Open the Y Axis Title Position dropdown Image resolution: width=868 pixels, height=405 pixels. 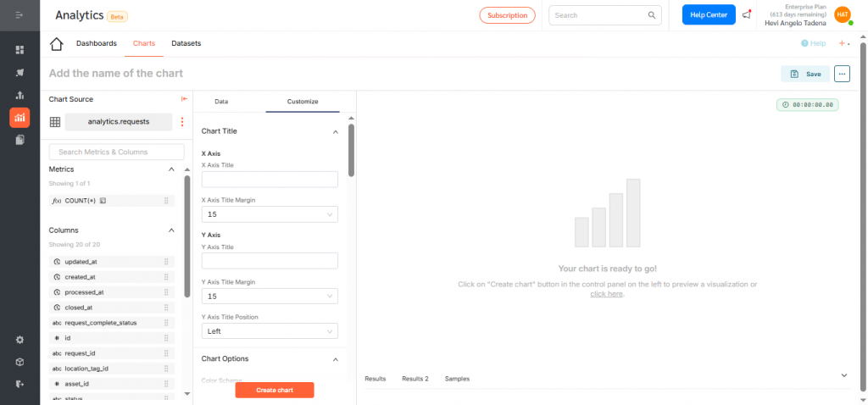pos(270,331)
